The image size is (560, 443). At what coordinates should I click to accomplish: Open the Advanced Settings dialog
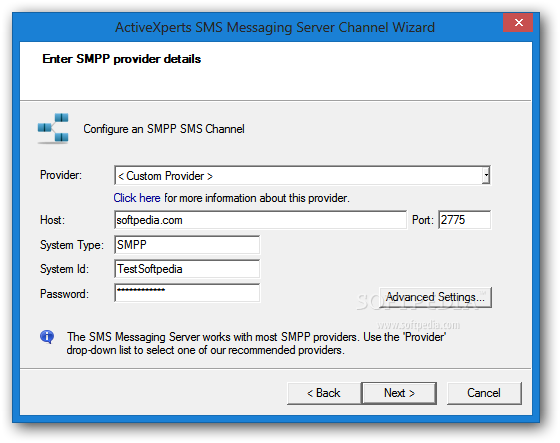click(435, 297)
